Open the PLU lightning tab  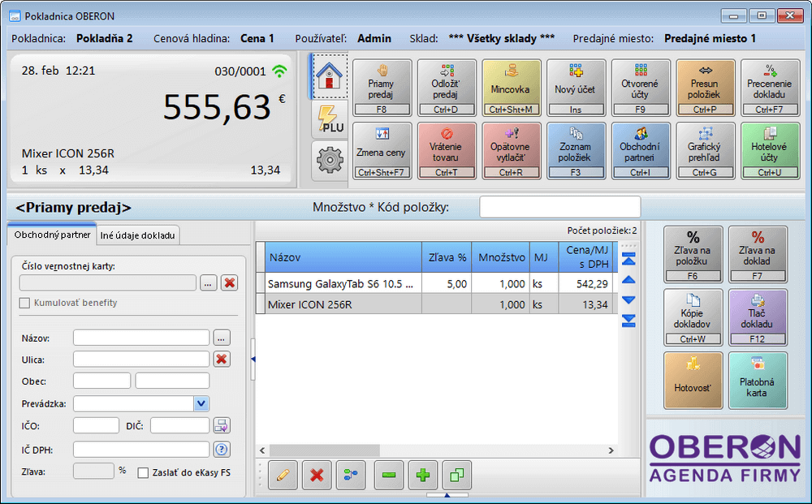click(330, 118)
